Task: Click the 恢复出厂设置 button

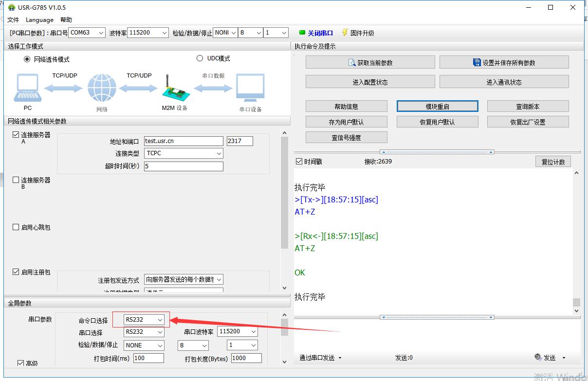Action: pyautogui.click(x=528, y=122)
